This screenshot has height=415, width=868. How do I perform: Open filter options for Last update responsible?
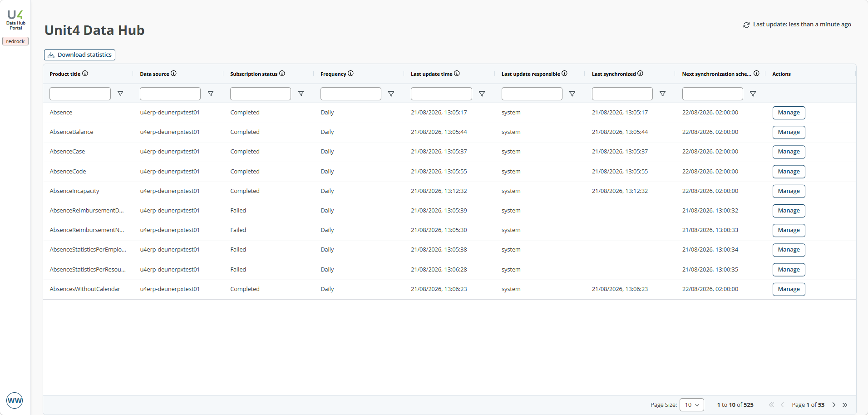point(572,94)
